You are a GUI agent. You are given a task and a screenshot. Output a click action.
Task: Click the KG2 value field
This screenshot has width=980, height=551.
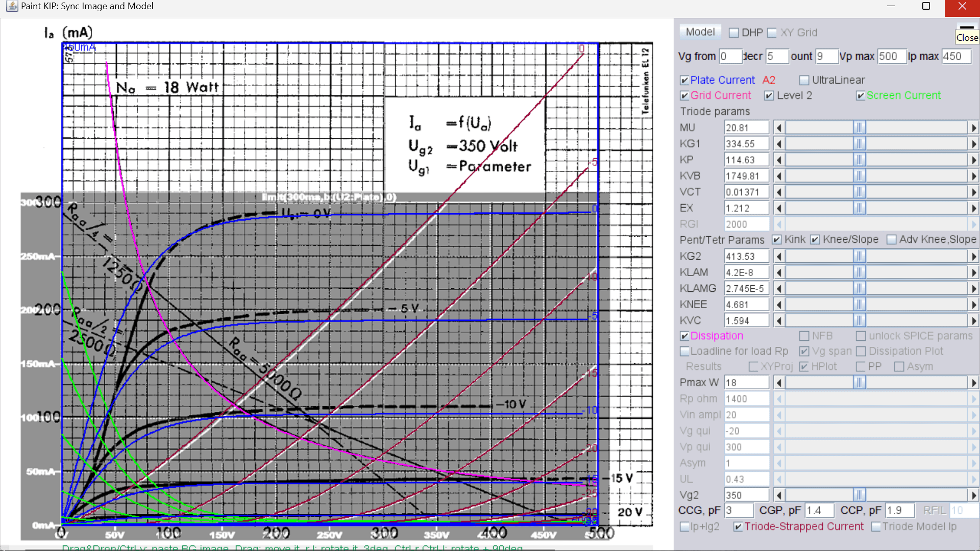tap(747, 256)
